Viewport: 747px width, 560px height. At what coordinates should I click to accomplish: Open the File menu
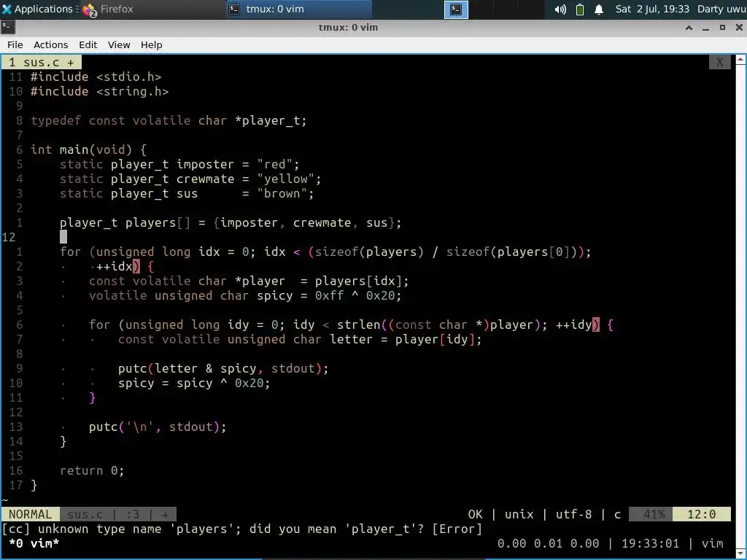pyautogui.click(x=15, y=44)
